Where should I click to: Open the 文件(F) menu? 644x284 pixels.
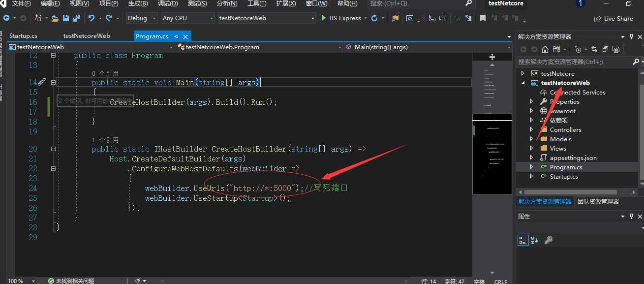click(22, 3)
